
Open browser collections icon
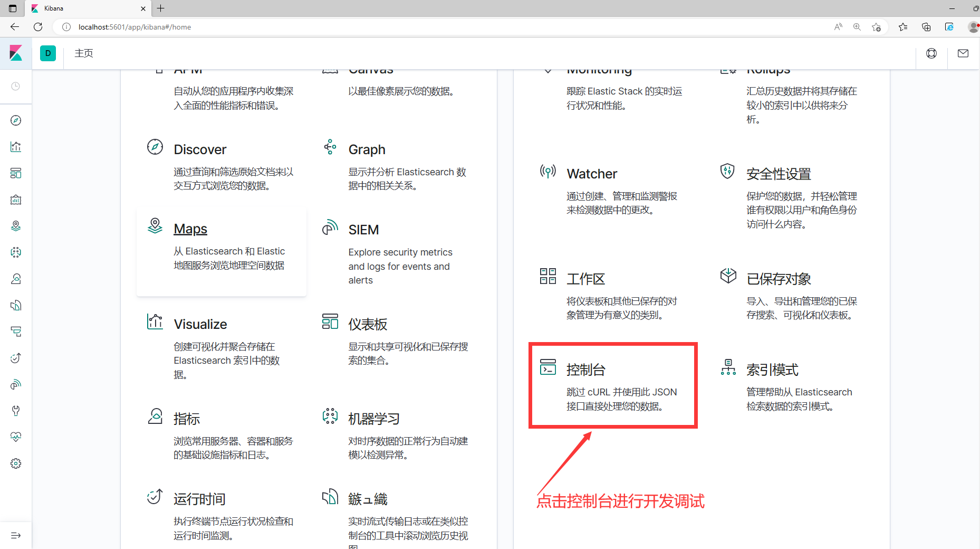[926, 27]
